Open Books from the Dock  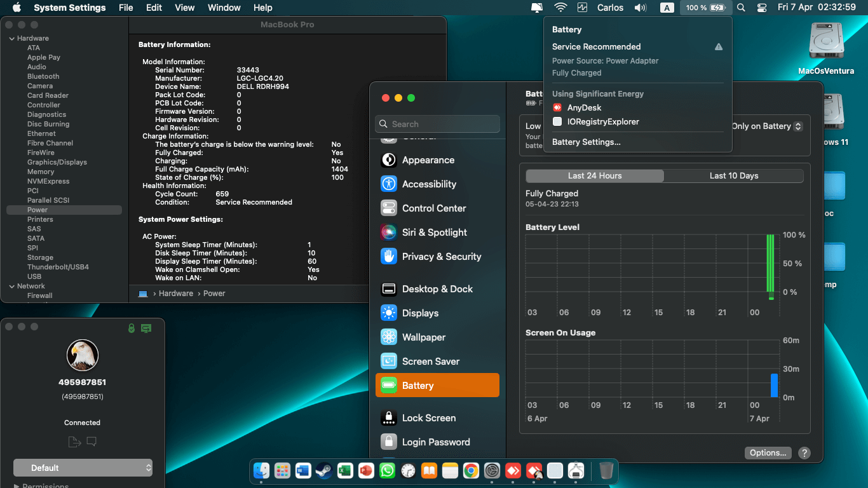point(429,471)
